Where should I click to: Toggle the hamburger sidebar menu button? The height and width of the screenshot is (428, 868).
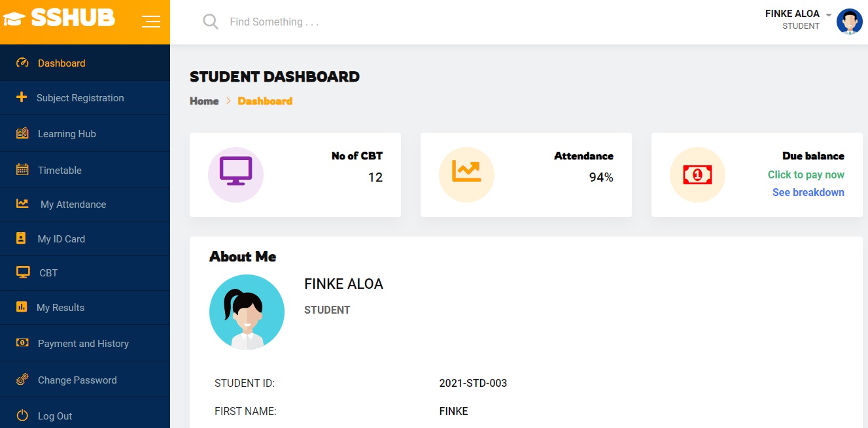[151, 22]
